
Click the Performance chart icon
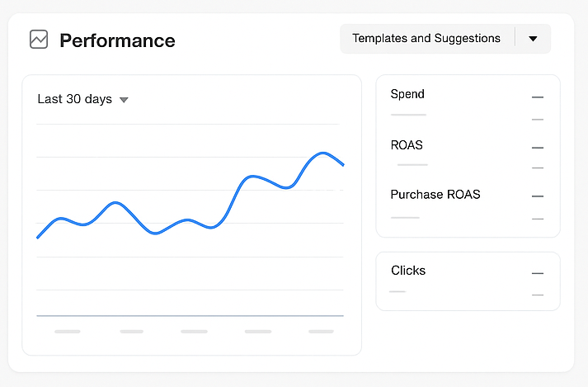coord(39,40)
